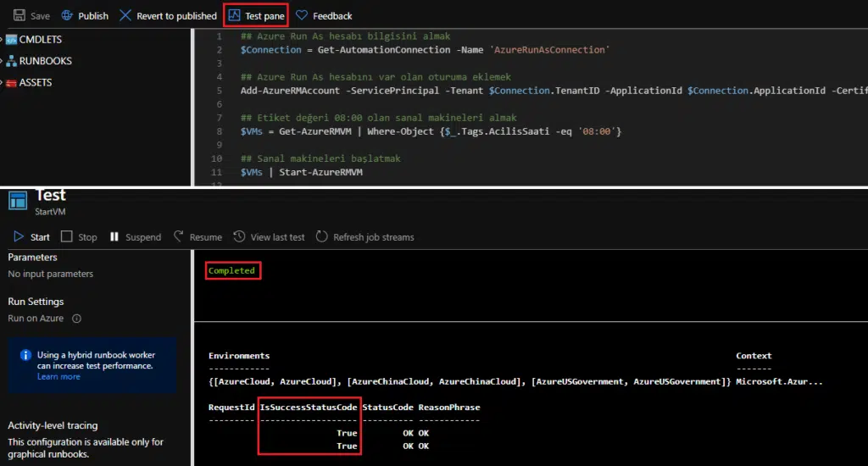Viewport: 868px width, 466px height.
Task: Click the Run Settings heading
Action: [x=36, y=301]
